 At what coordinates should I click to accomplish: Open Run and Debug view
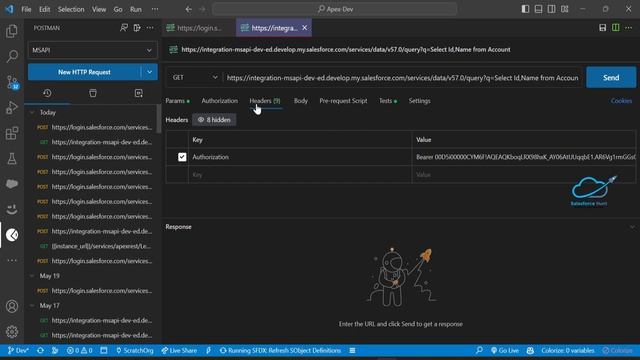(x=12, y=108)
